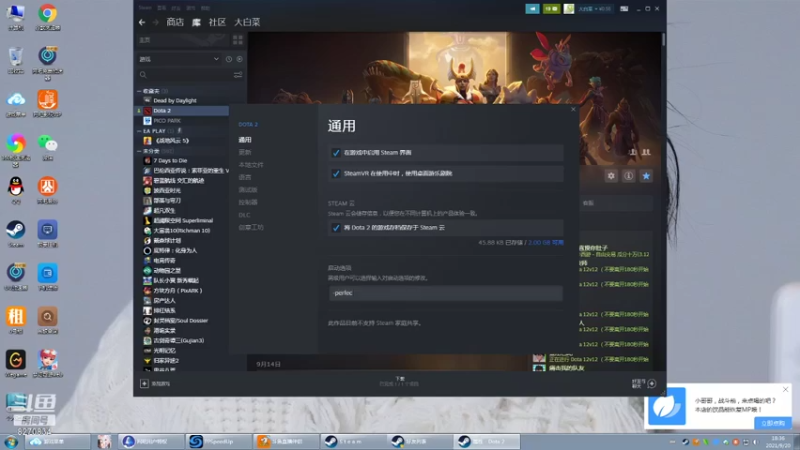Open the Steam desktop shortcut

point(16,234)
